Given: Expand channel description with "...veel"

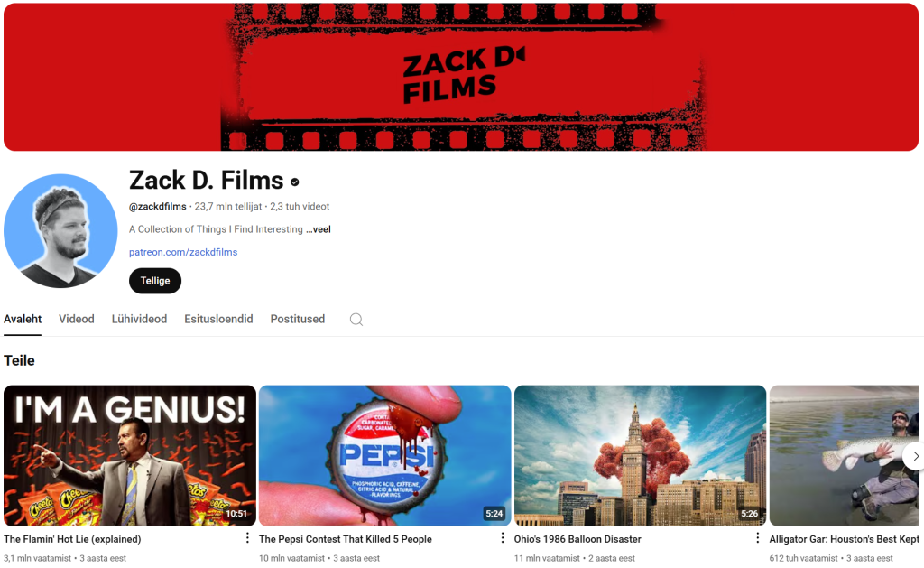Looking at the screenshot, I should tap(319, 229).
